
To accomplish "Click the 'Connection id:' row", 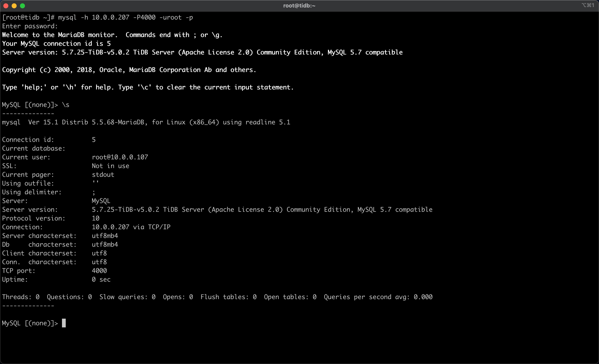I will (x=49, y=140).
